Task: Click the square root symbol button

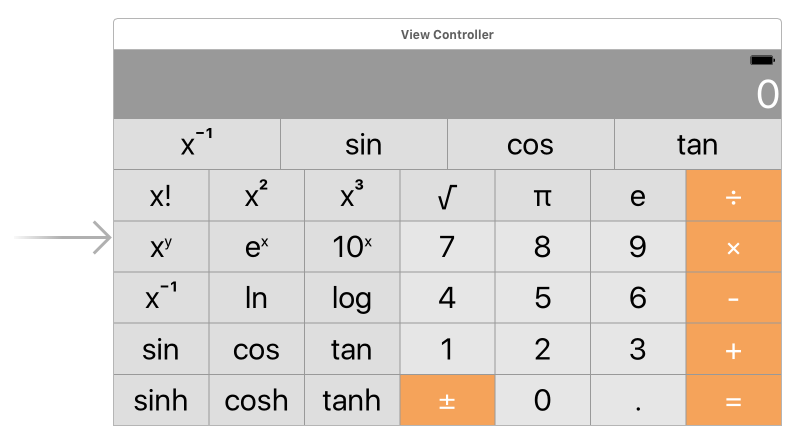Action: tap(447, 195)
